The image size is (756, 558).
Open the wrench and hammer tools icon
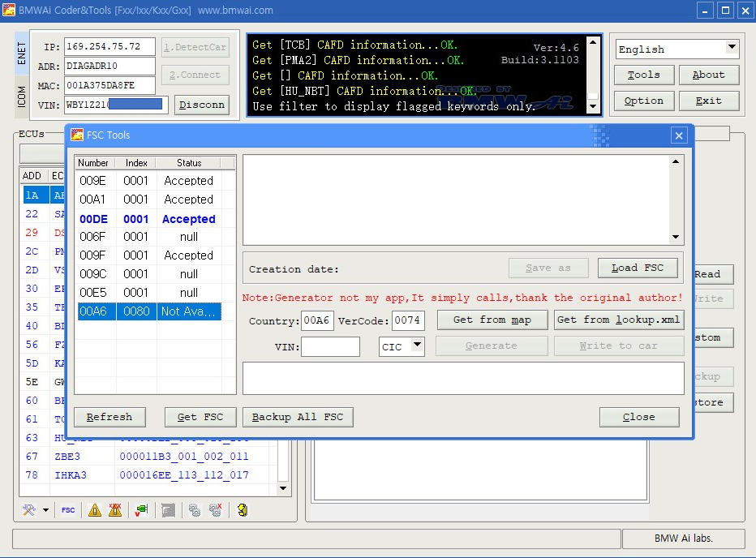tap(29, 510)
